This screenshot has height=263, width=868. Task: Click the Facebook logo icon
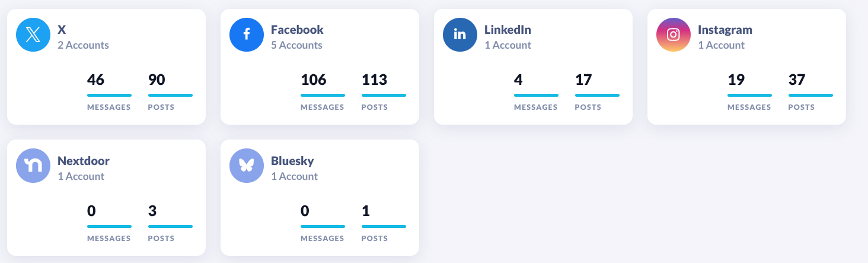tap(247, 35)
